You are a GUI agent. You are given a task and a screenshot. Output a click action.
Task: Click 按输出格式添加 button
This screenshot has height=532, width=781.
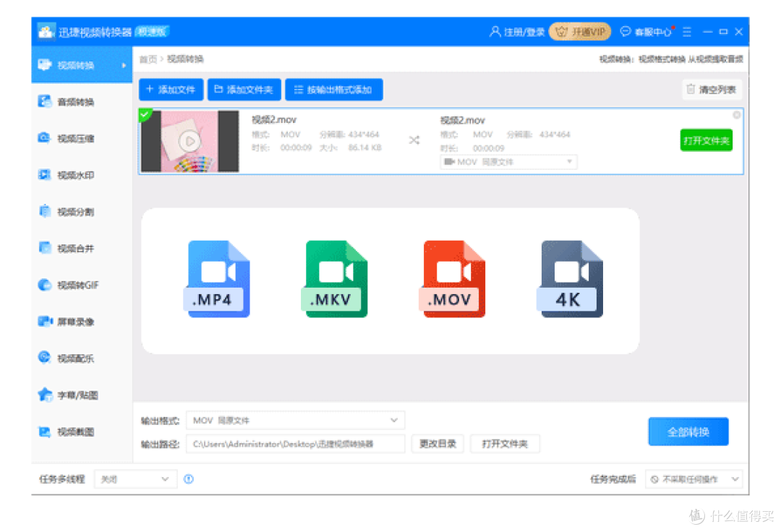333,90
